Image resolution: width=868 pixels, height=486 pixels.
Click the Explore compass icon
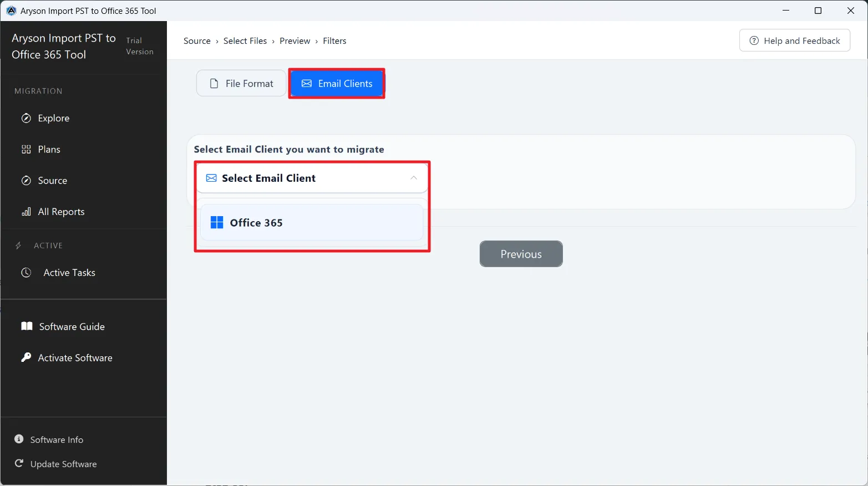tap(26, 118)
